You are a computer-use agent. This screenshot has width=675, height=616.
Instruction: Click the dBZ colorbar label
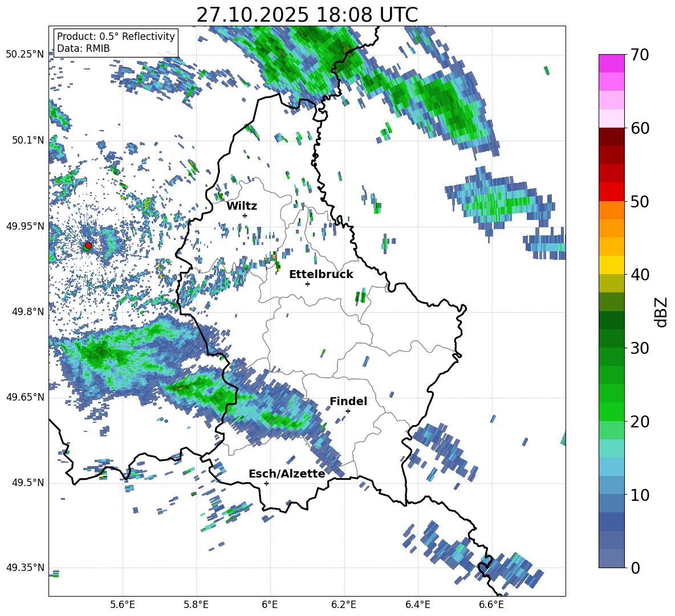(x=662, y=312)
